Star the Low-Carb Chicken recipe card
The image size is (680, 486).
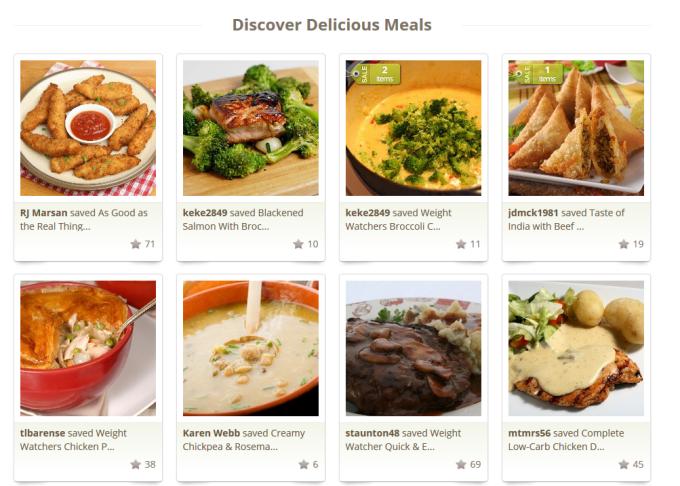point(624,464)
